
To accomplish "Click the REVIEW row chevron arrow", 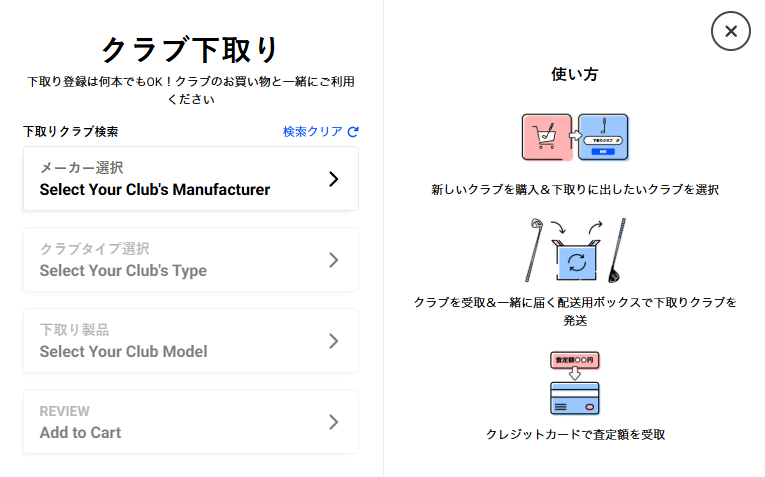I will pos(334,422).
